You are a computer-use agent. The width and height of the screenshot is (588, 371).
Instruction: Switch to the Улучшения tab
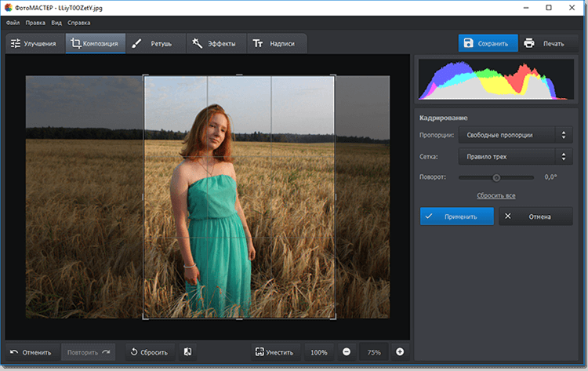pos(33,44)
